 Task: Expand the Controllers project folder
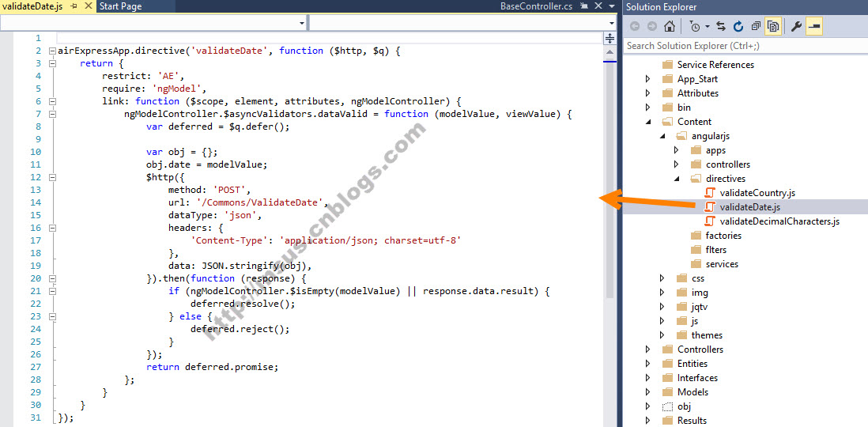(x=647, y=350)
